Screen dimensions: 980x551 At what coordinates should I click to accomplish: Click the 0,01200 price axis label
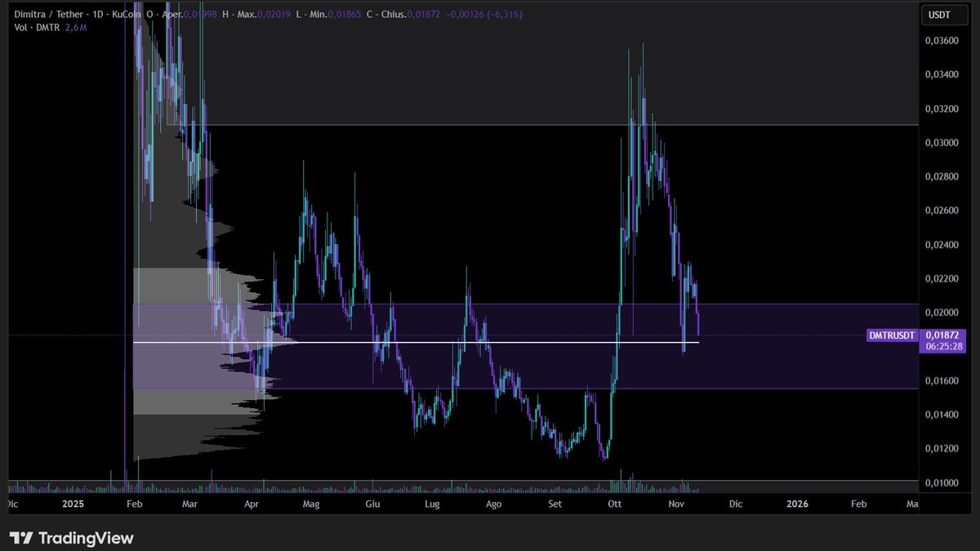pos(942,448)
